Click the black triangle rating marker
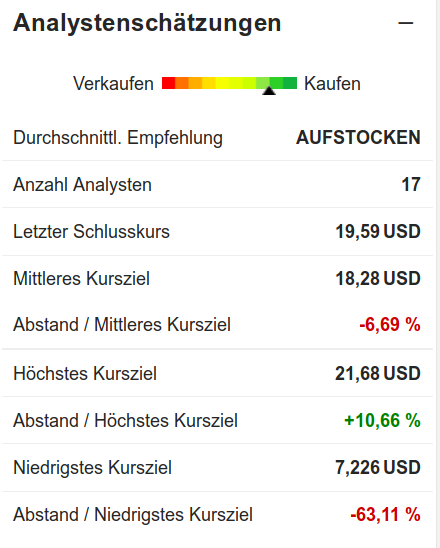The image size is (440, 548). 269,91
